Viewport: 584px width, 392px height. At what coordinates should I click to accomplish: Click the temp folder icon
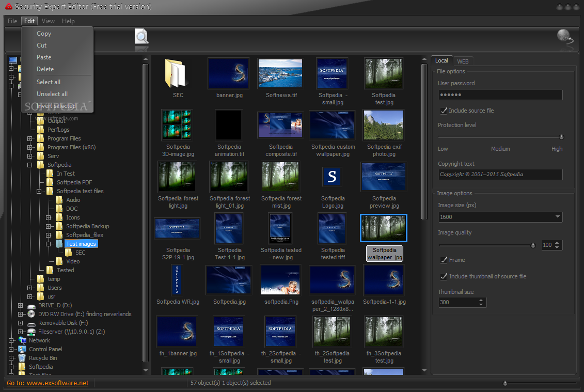click(41, 279)
